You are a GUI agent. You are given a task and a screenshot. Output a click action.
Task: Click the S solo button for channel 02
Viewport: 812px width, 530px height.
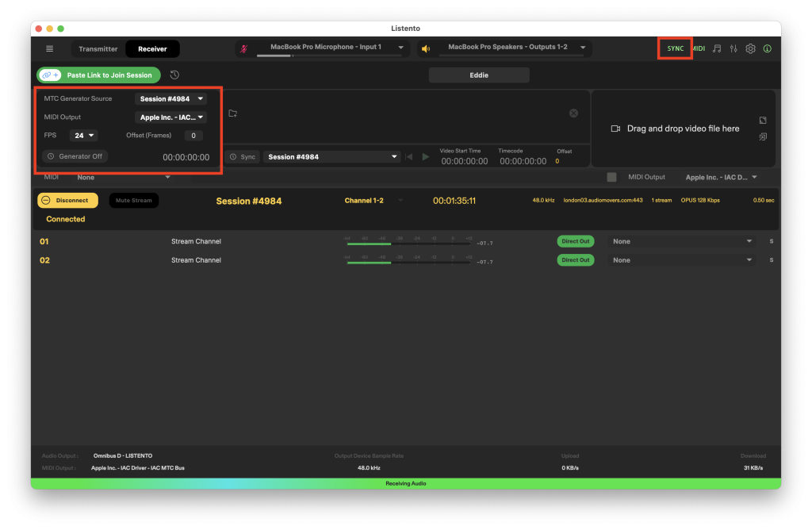point(771,260)
